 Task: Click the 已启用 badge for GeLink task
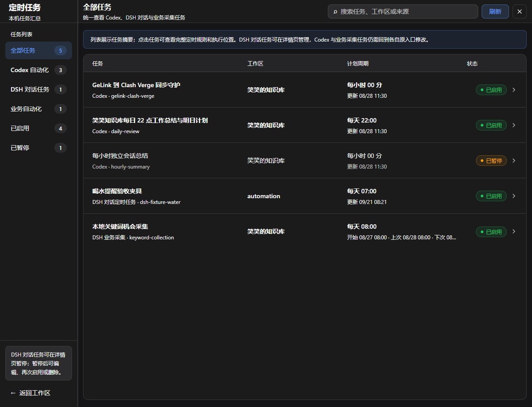(x=491, y=90)
